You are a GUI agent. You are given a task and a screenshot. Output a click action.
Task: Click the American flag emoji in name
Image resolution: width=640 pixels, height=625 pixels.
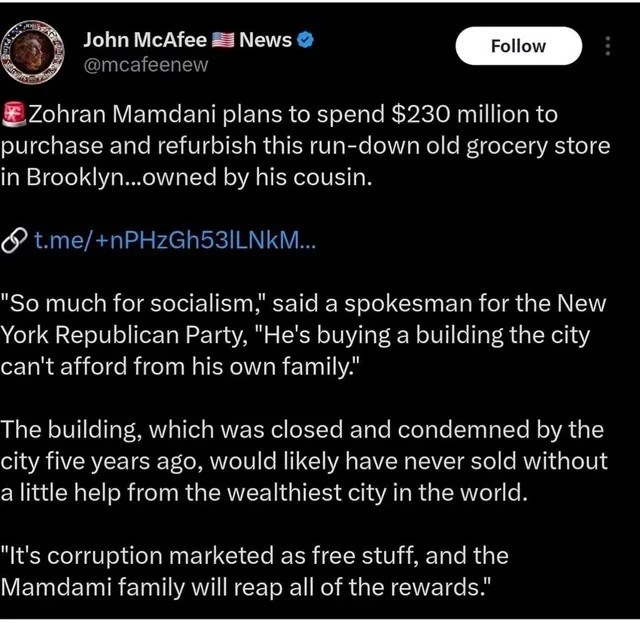[x=224, y=40]
